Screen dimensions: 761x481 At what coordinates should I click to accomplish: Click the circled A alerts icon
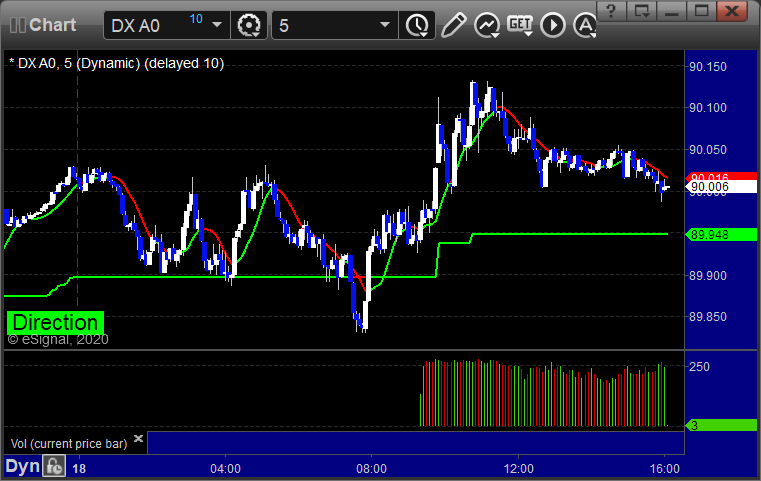[x=585, y=25]
